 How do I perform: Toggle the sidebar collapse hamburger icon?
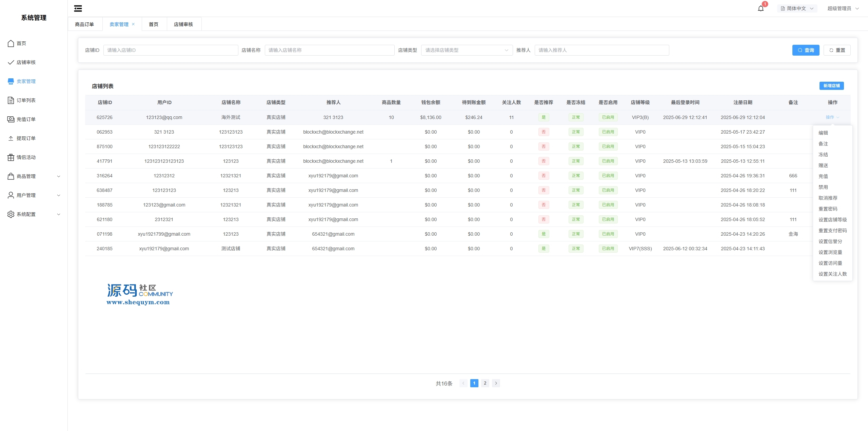[x=78, y=8]
